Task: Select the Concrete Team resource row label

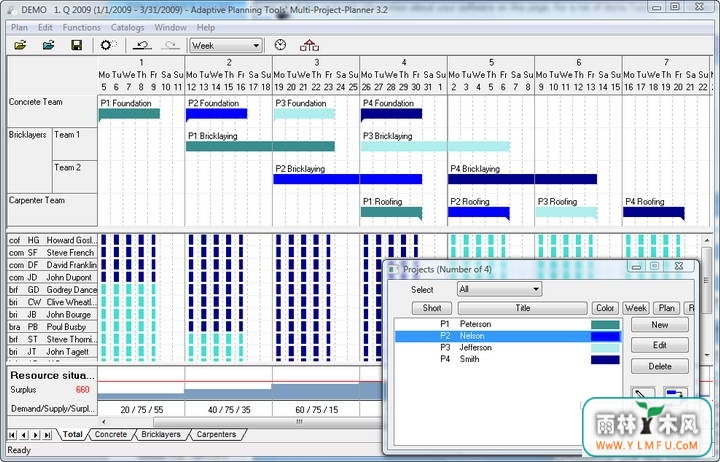Action: (36, 102)
